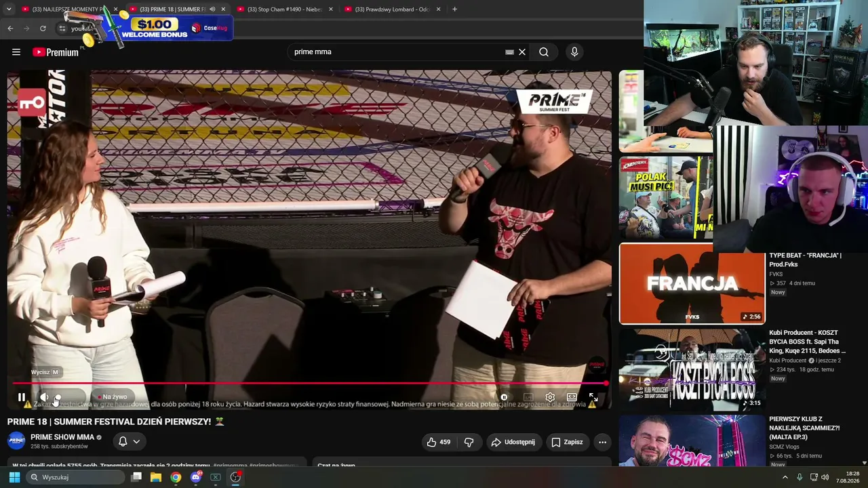Toggle subtitles in the player
The width and height of the screenshot is (868, 488).
(x=528, y=397)
